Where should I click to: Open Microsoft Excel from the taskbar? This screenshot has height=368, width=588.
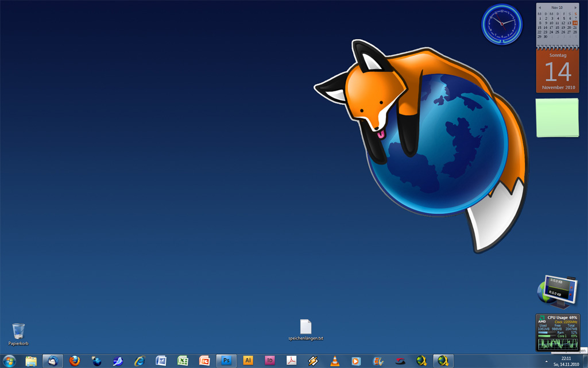coord(183,361)
